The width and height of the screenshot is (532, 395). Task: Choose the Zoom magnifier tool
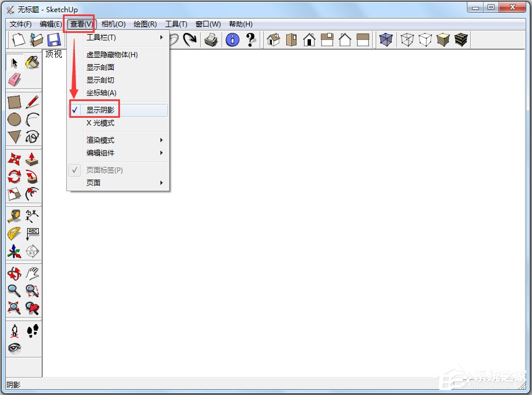pyautogui.click(x=14, y=290)
